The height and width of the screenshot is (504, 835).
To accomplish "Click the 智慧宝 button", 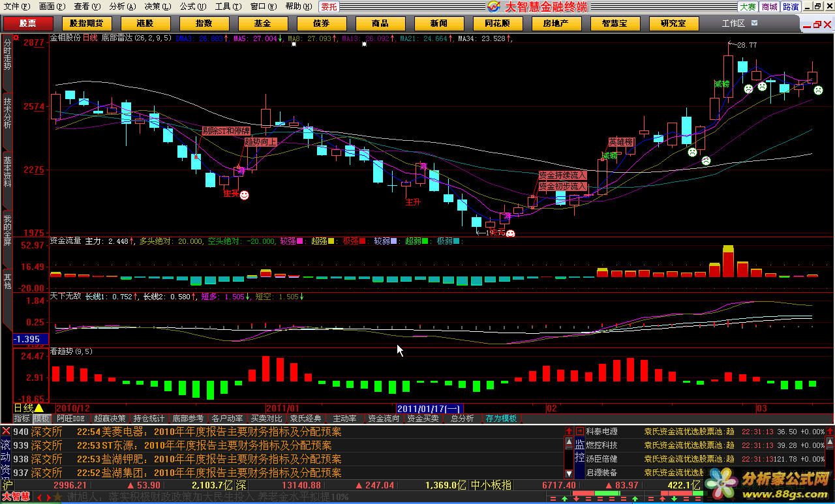I will [615, 23].
